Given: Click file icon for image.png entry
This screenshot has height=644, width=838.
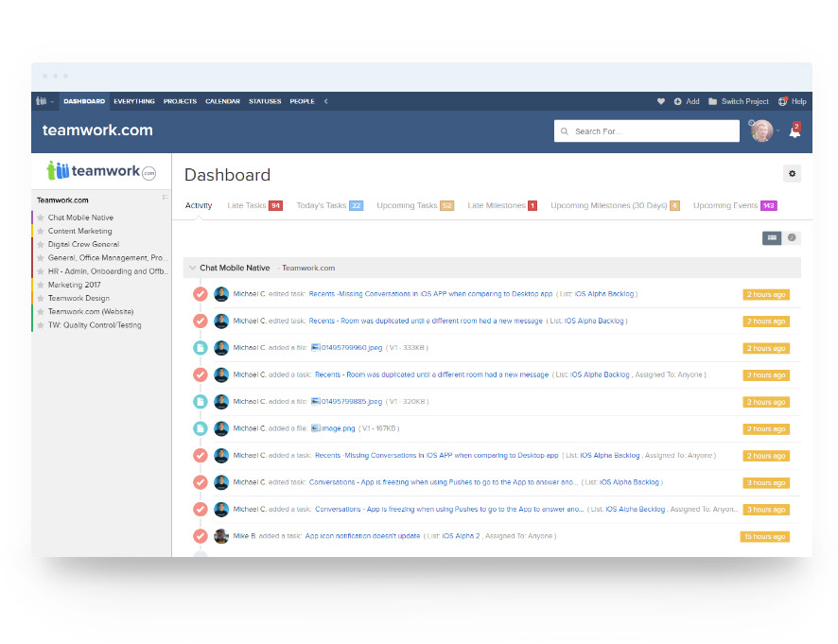Looking at the screenshot, I should tap(201, 428).
